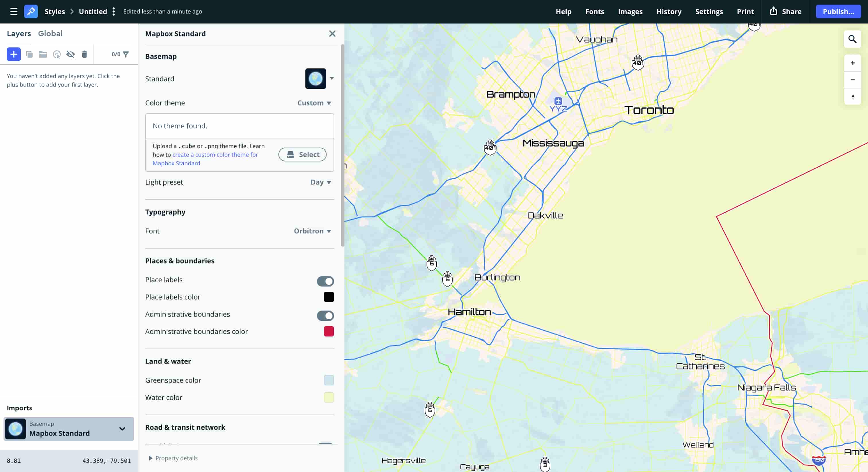Hide all layers with eye-slash icon

click(x=70, y=54)
